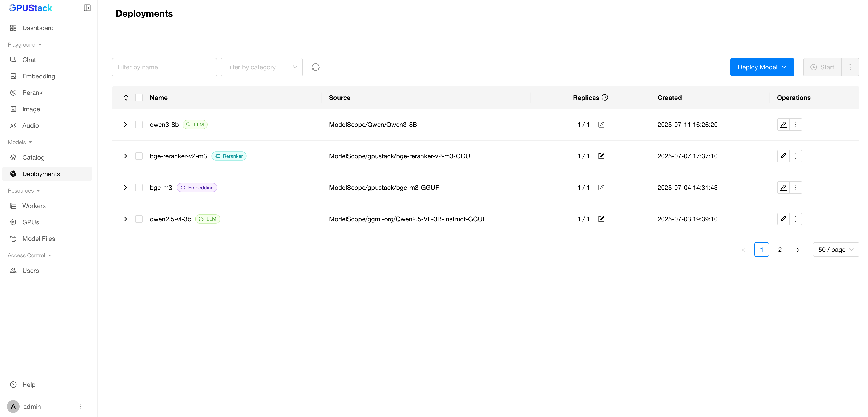The image size is (868, 417).
Task: Go to page 2 of deployments
Action: click(x=780, y=250)
